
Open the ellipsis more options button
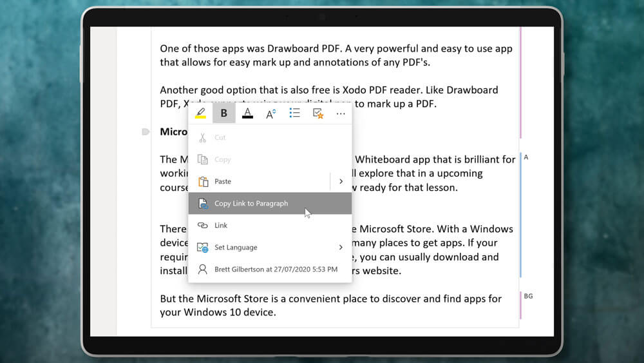pos(341,113)
